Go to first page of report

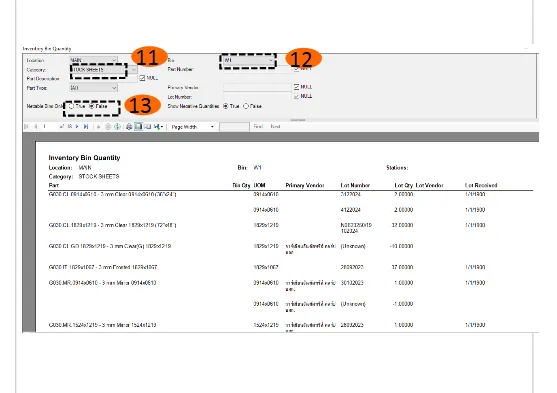[x=26, y=126]
